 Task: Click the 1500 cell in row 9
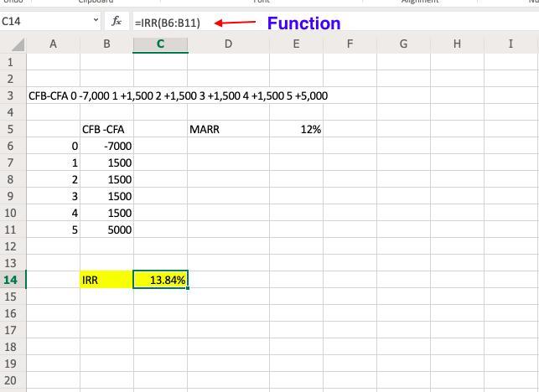click(x=106, y=196)
